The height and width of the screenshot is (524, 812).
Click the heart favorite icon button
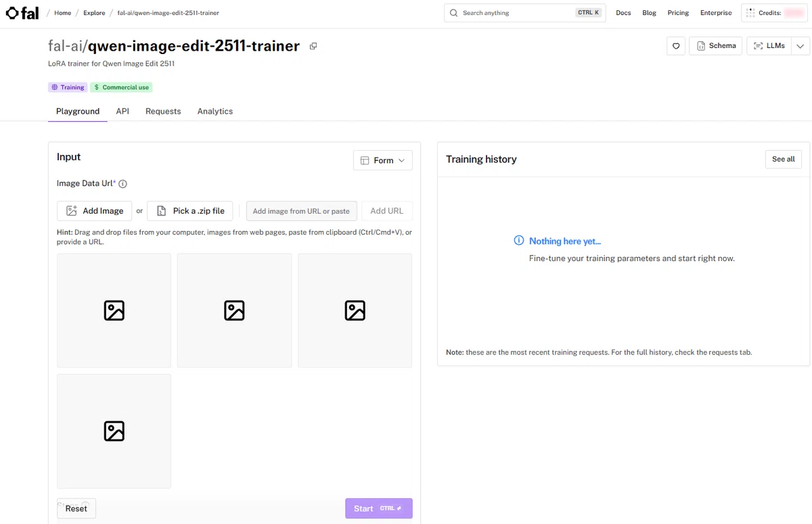(675, 46)
